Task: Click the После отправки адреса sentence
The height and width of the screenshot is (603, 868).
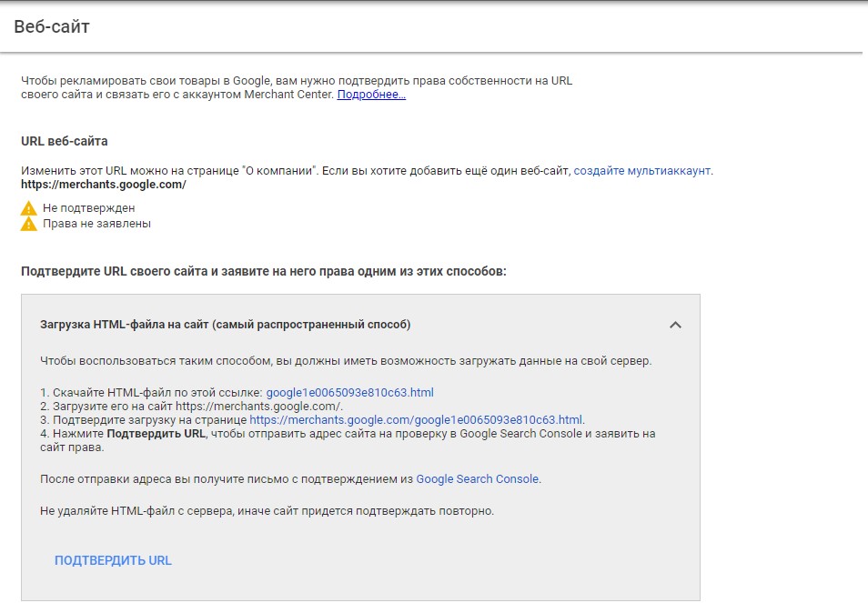Action: pyautogui.click(x=290, y=479)
